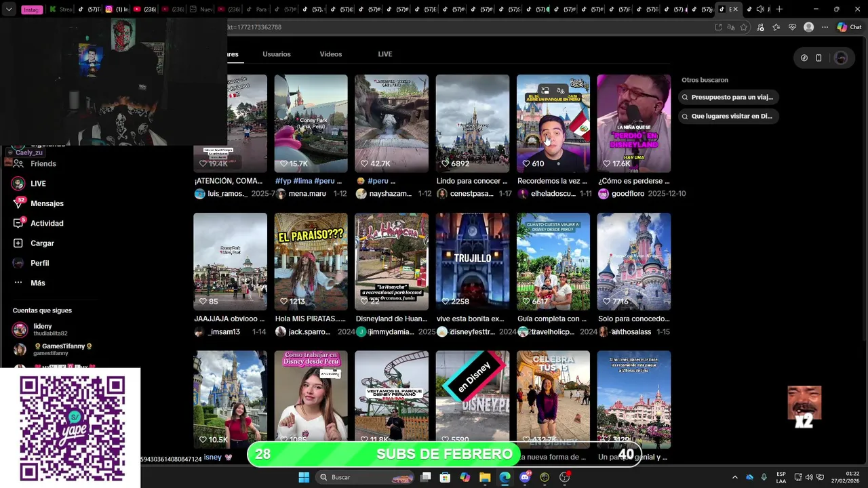This screenshot has width=868, height=488.
Task: Open Discord from taskbar
Action: click(x=525, y=477)
